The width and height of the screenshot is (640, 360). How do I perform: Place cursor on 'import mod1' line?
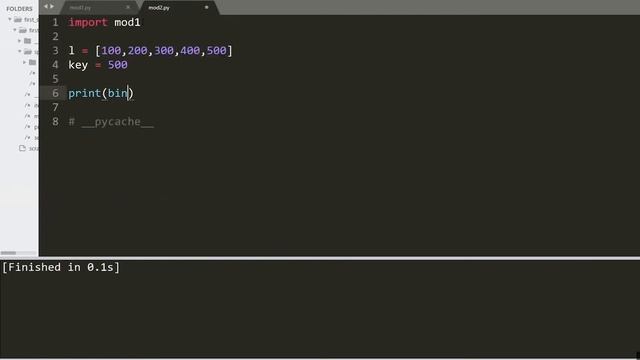click(x=104, y=22)
